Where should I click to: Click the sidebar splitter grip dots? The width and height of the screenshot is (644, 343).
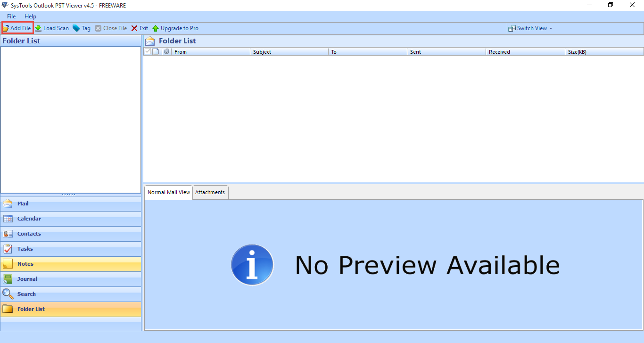tap(69, 195)
